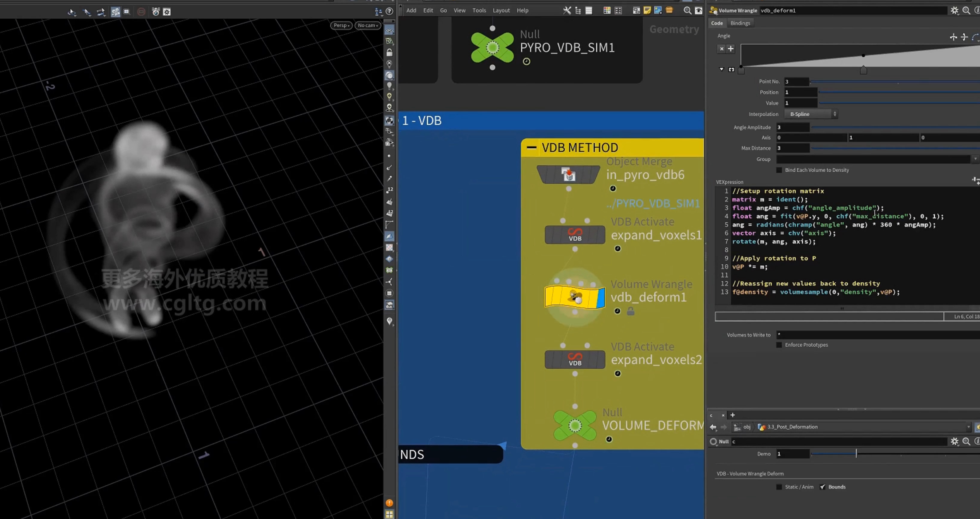Switch to the Bindings tab
Image resolution: width=980 pixels, height=519 pixels.
[740, 23]
